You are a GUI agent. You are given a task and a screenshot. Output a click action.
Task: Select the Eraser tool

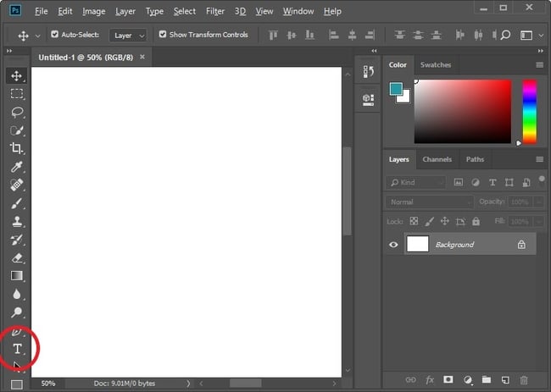pyautogui.click(x=16, y=257)
